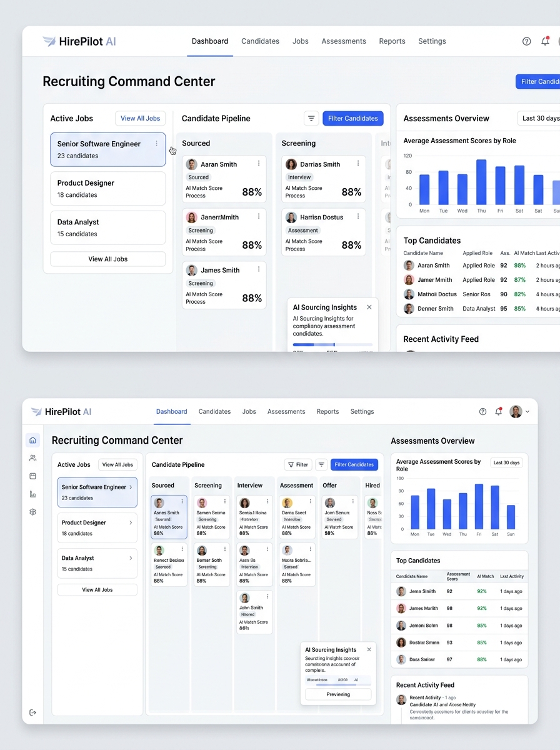
Task: Open the Assessments tab in top window
Action: coord(344,41)
